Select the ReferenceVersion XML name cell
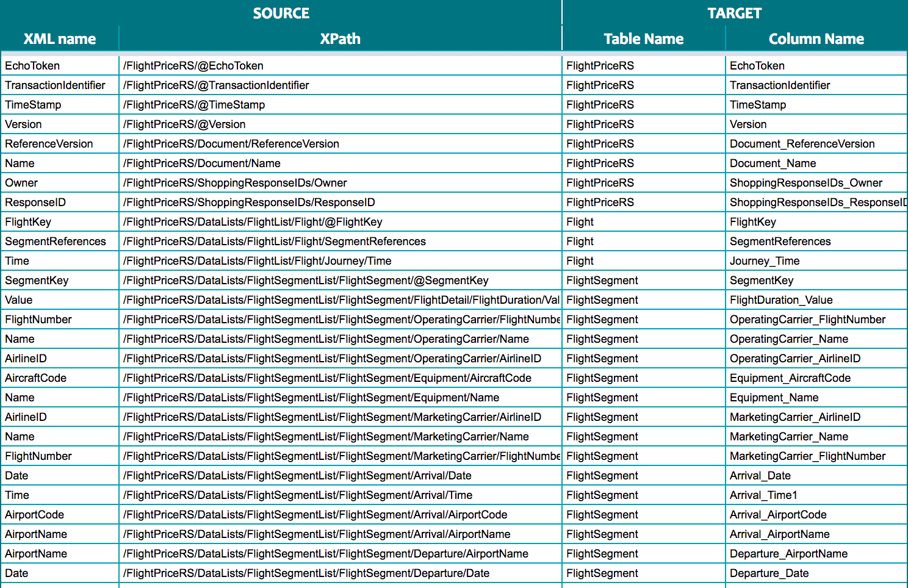 click(x=59, y=143)
